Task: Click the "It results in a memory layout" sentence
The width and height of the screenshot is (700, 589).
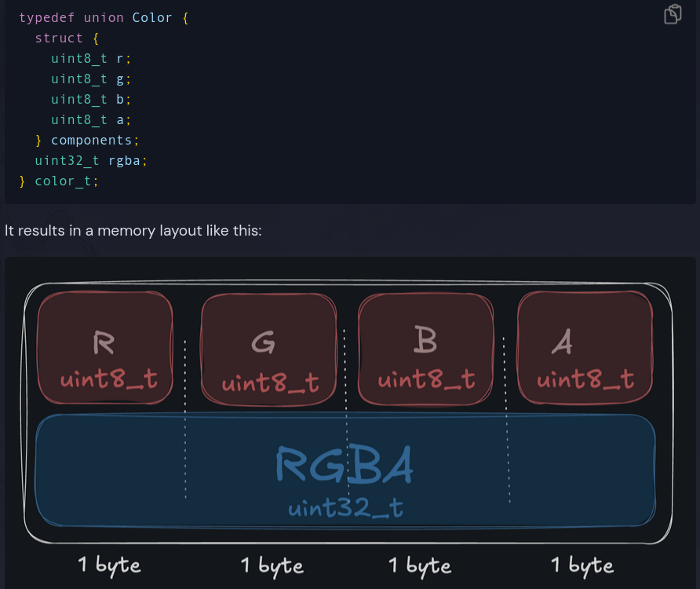Action: point(133,231)
